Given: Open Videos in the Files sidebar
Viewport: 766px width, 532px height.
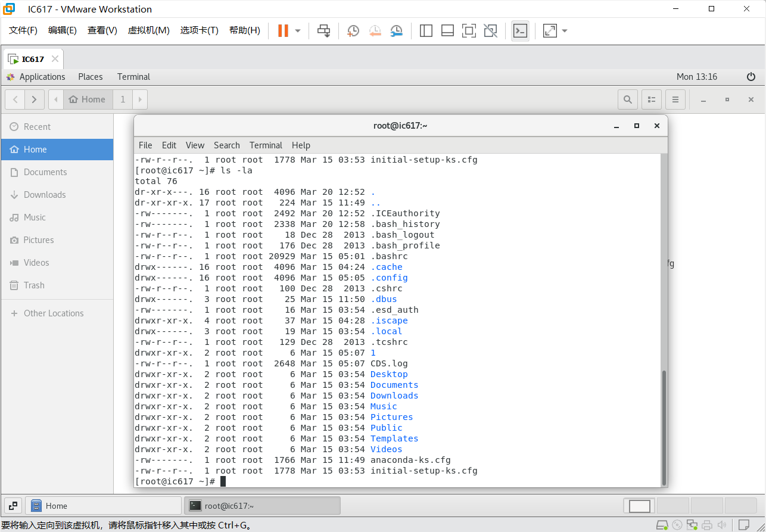Looking at the screenshot, I should [57, 263].
